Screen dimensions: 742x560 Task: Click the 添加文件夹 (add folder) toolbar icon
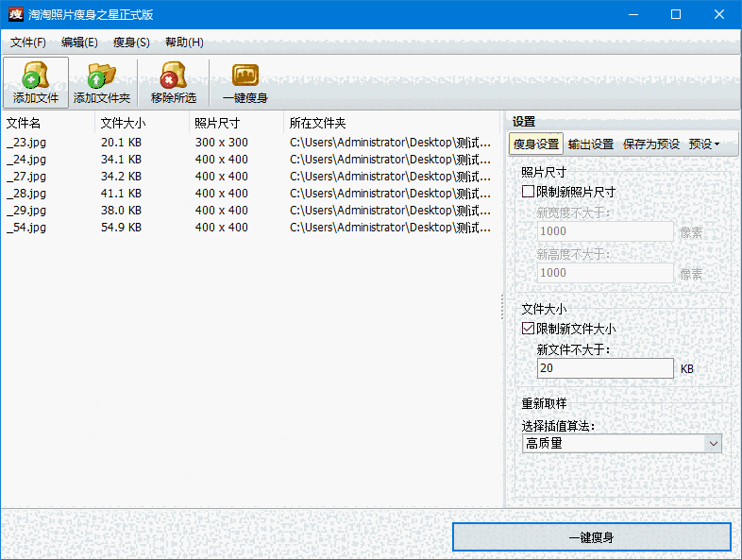102,83
